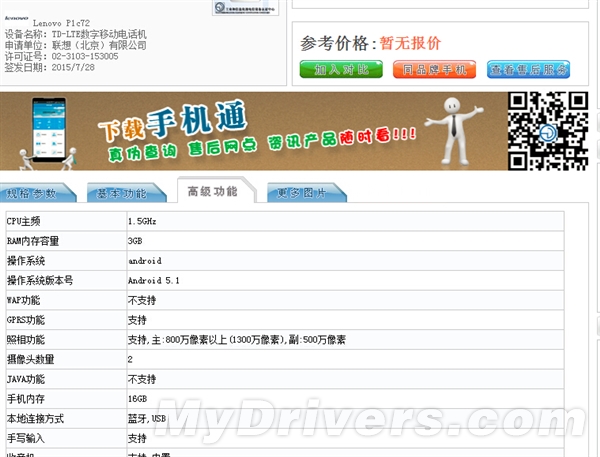The height and width of the screenshot is (457, 600).
Task: Click the 加入对比 green button
Action: click(341, 69)
